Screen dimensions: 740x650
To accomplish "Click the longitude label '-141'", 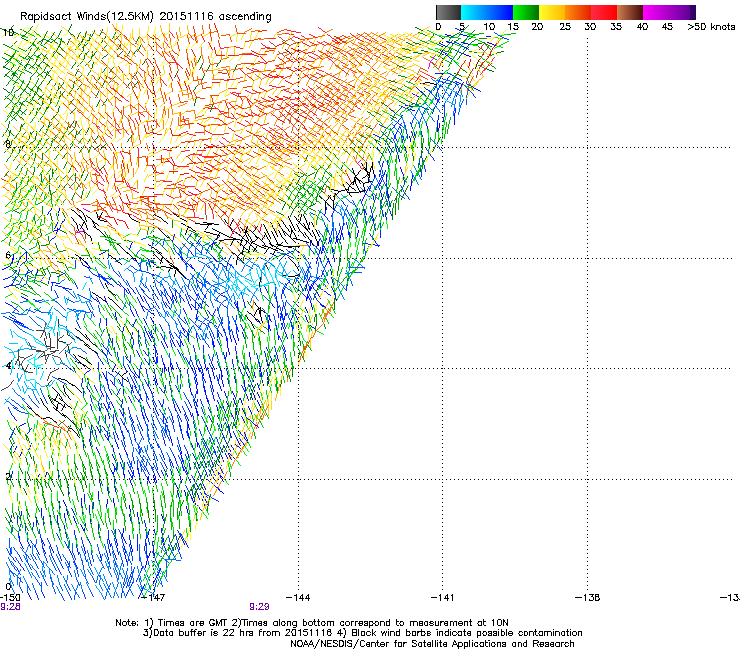I will tap(443, 598).
